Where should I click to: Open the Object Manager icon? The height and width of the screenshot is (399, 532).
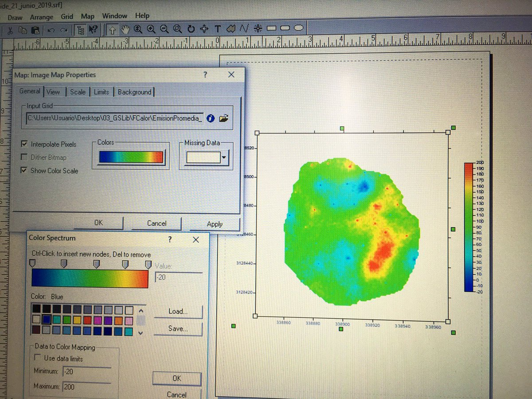pos(81,29)
